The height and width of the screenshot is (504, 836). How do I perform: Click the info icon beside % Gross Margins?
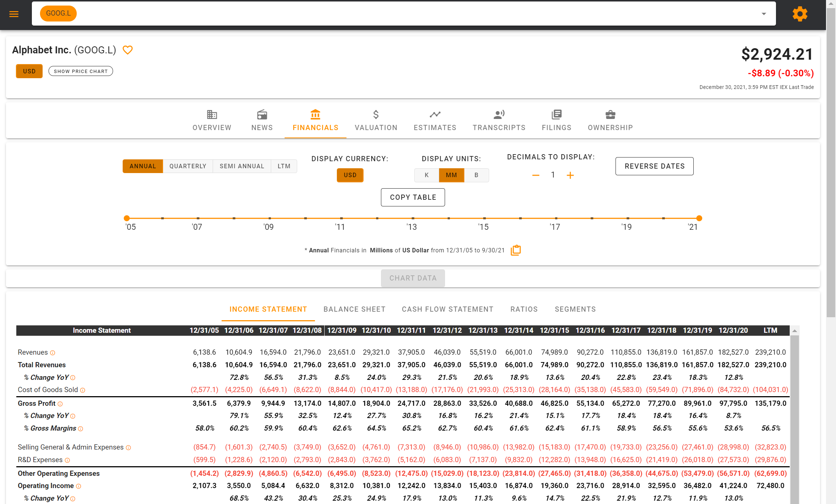[80, 429]
